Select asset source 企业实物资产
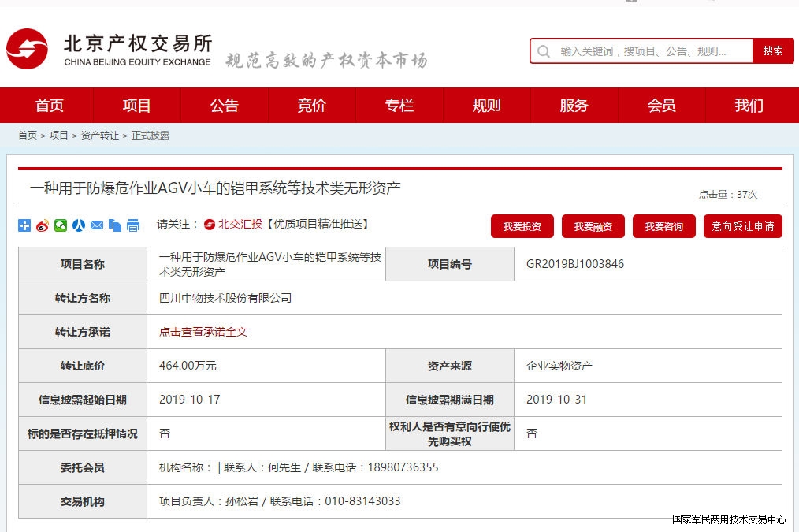The width and height of the screenshot is (799, 532). point(559,366)
